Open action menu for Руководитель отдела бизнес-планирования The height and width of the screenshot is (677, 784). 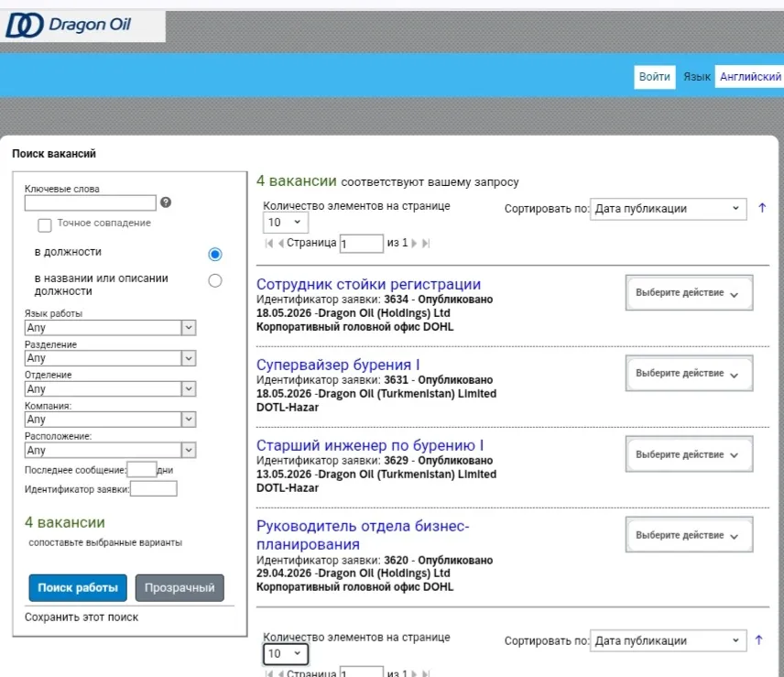point(689,534)
